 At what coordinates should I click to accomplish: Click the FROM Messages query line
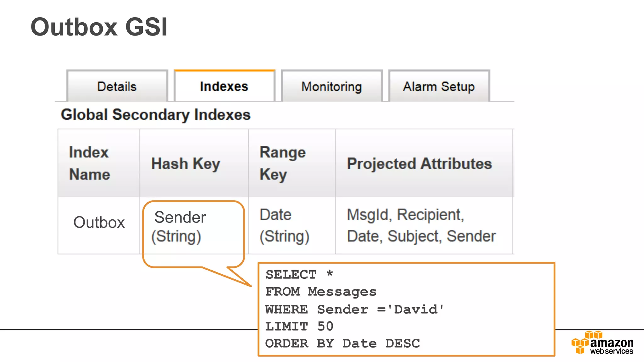[321, 292]
